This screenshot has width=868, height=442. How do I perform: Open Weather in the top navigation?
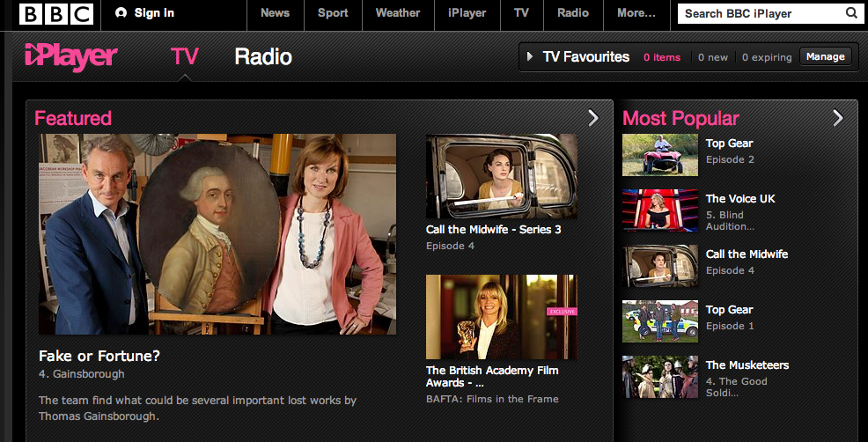click(397, 13)
